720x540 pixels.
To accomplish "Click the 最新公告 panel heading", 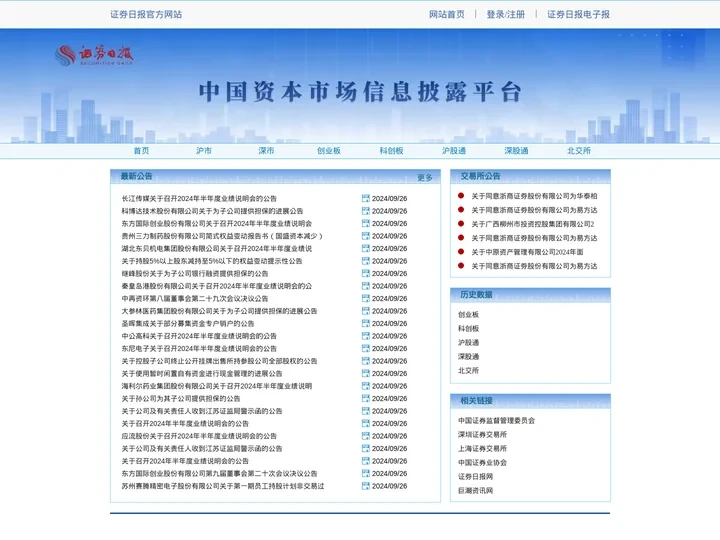I will 136,176.
